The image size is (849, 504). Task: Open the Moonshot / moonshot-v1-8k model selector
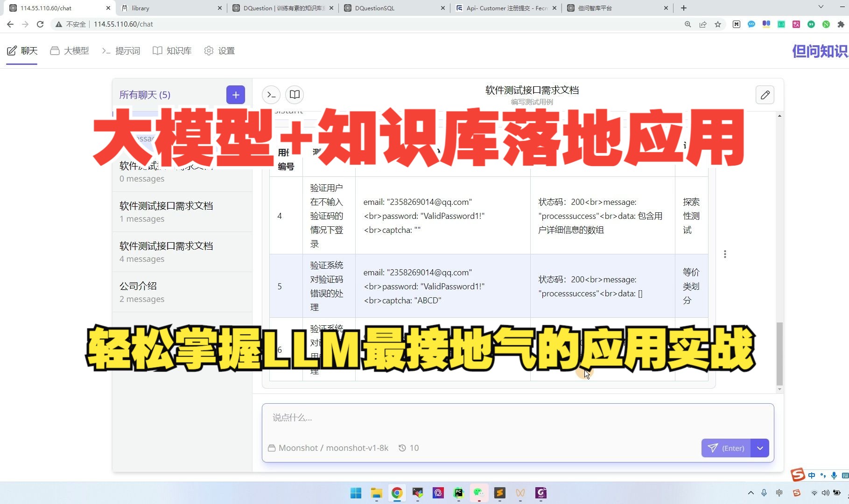tap(328, 448)
